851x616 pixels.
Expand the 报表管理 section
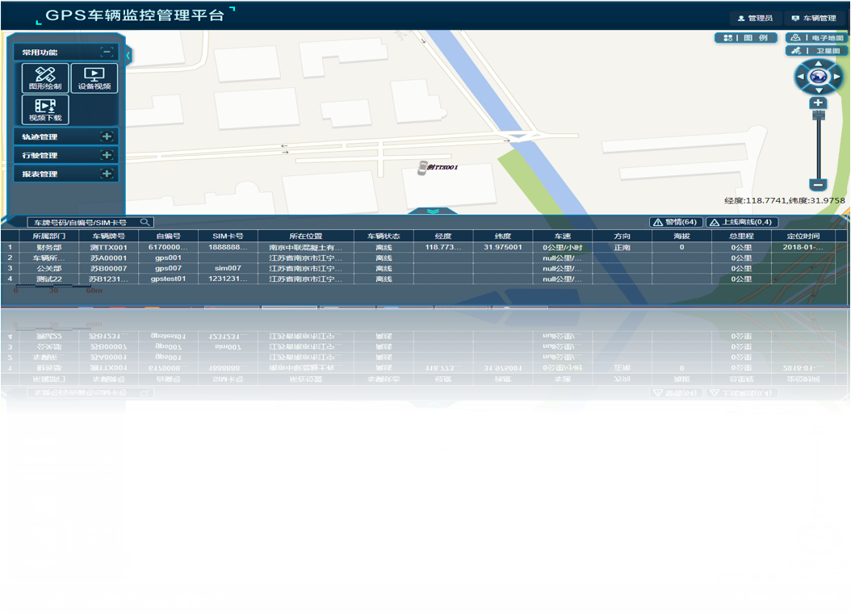107,174
